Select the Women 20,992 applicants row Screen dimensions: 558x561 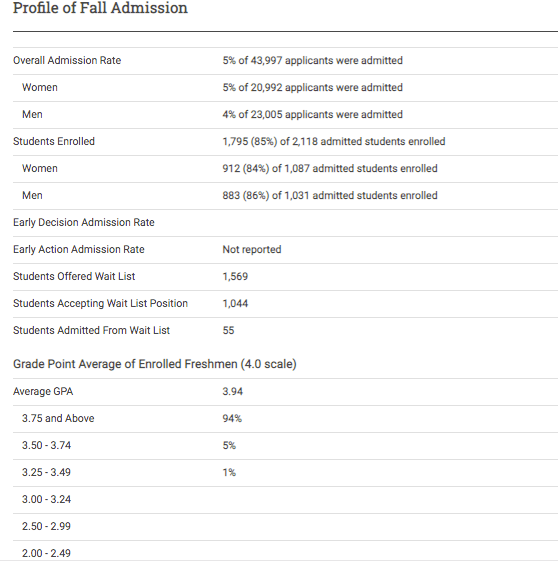pyautogui.click(x=285, y=88)
